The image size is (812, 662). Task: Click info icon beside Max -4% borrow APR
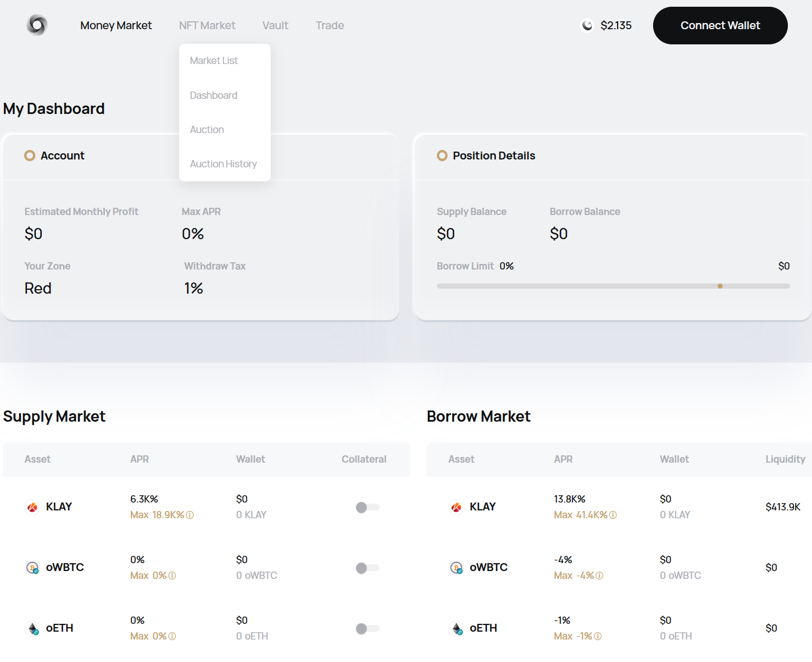click(x=600, y=576)
